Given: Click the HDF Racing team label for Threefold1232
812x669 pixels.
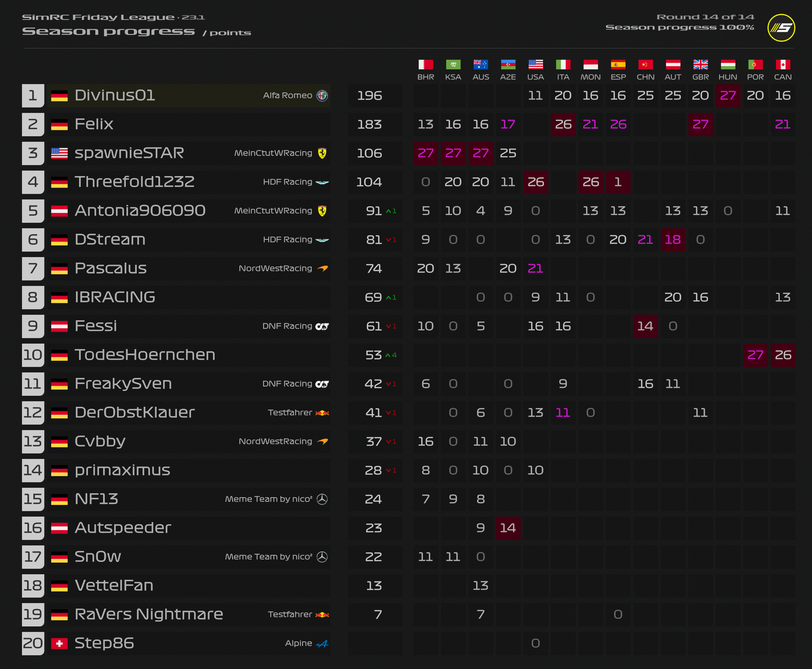Looking at the screenshot, I should [287, 182].
